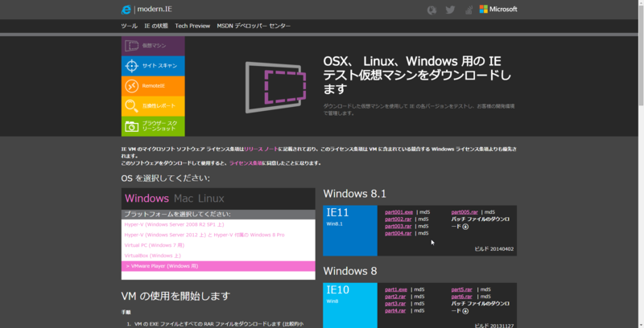644x328 pixels.
Task: Download part004.rar for IE11
Action: (398, 233)
